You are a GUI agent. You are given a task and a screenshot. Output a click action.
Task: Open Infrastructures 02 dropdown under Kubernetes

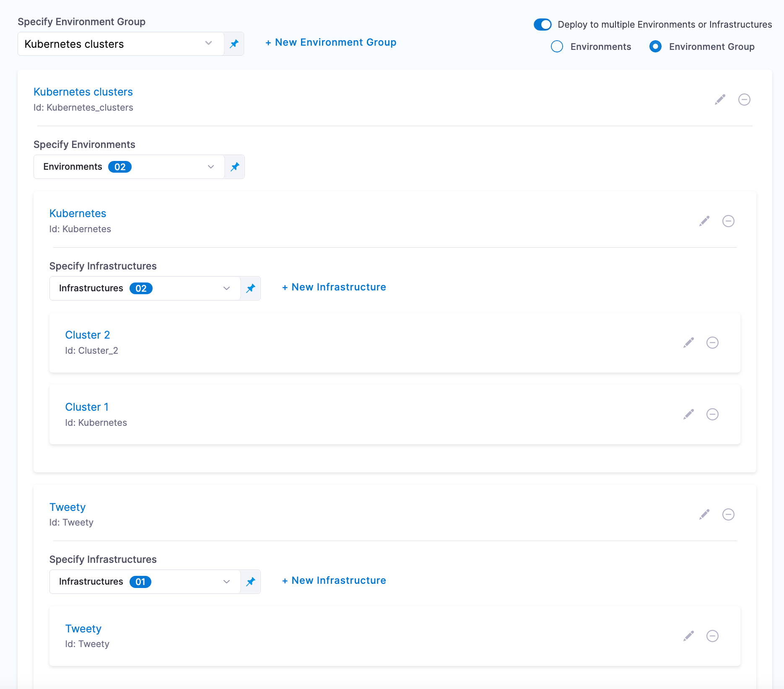coord(145,288)
